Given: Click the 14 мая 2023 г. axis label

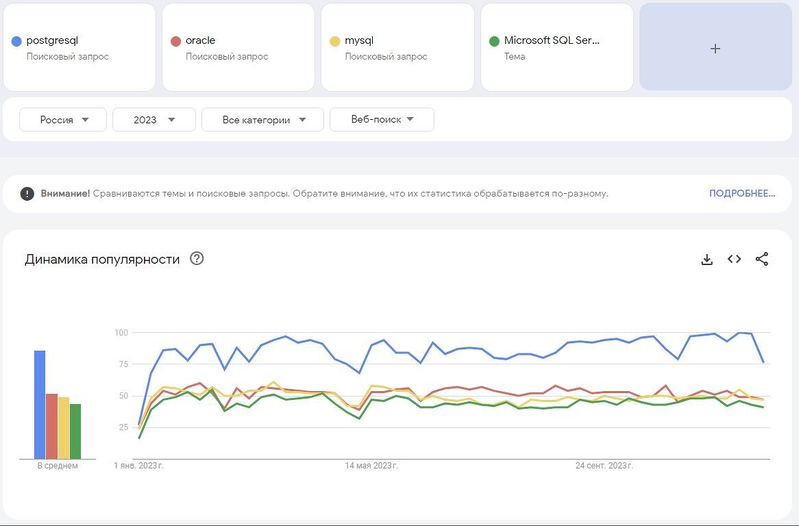Looking at the screenshot, I should coord(372,466).
